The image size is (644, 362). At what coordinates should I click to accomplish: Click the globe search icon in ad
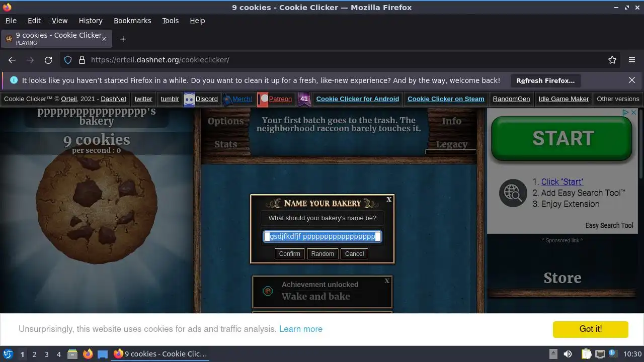(x=513, y=193)
